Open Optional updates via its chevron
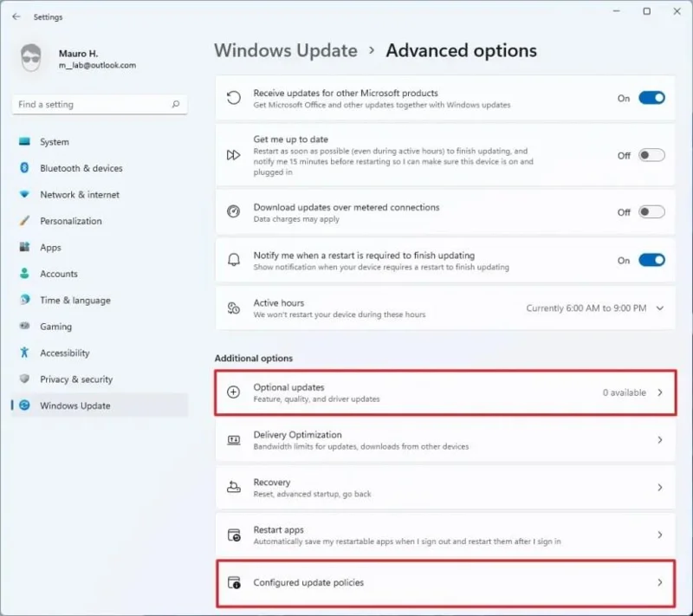 pos(660,392)
